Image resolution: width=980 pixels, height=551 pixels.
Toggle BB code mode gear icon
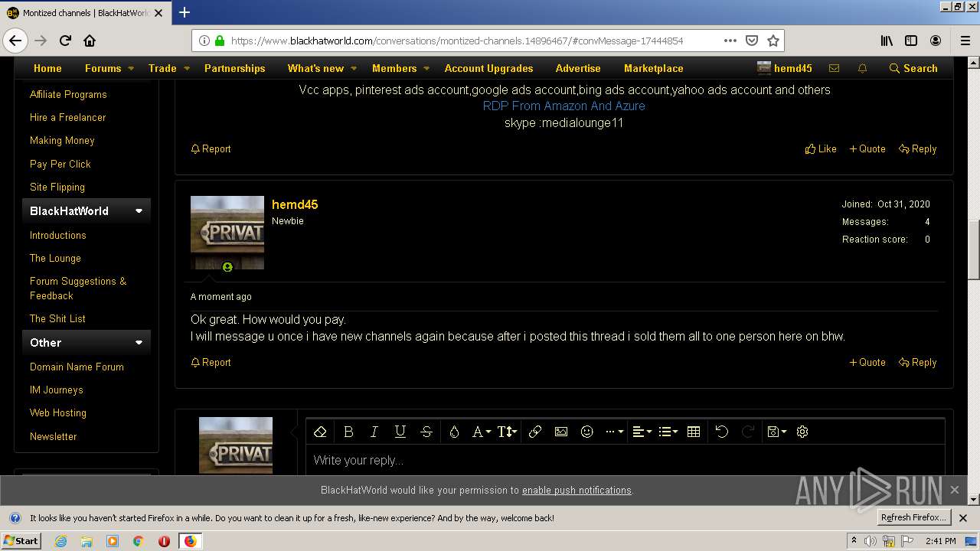pyautogui.click(x=802, y=432)
